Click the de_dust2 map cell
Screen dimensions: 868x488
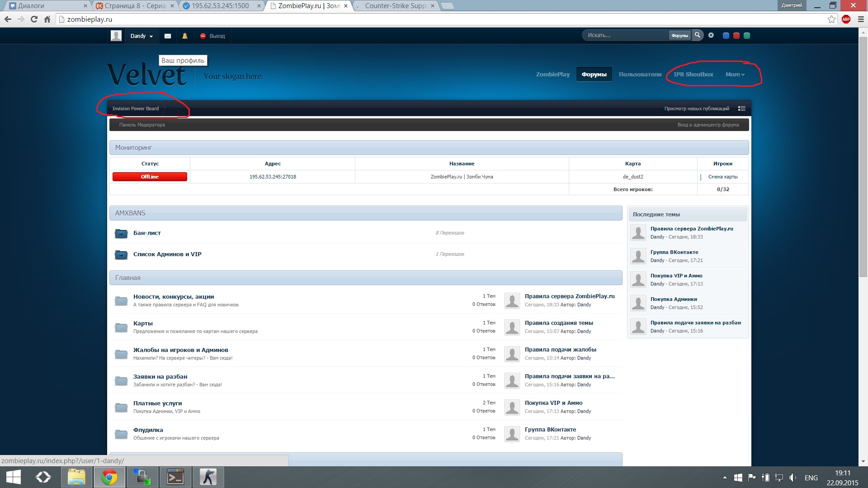tap(633, 177)
